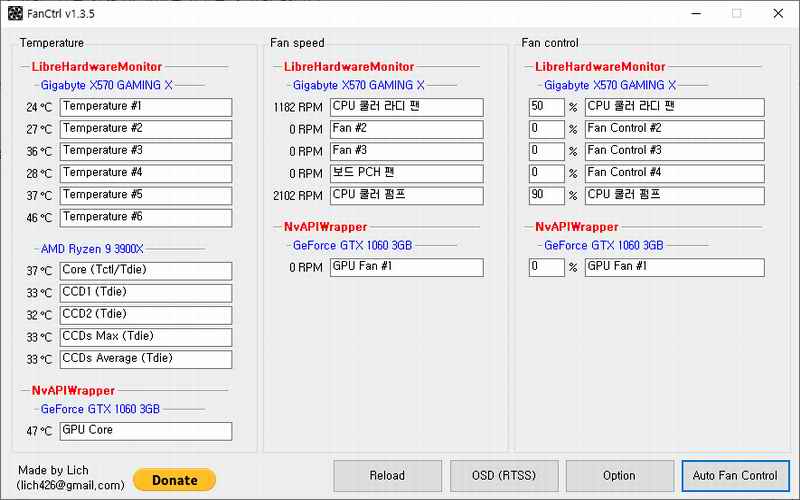Edit the Temperature #1 name field

pyautogui.click(x=145, y=107)
